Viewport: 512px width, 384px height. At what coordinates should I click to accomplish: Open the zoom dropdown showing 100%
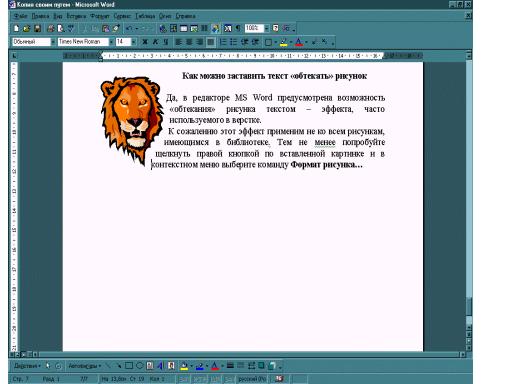pos(266,28)
